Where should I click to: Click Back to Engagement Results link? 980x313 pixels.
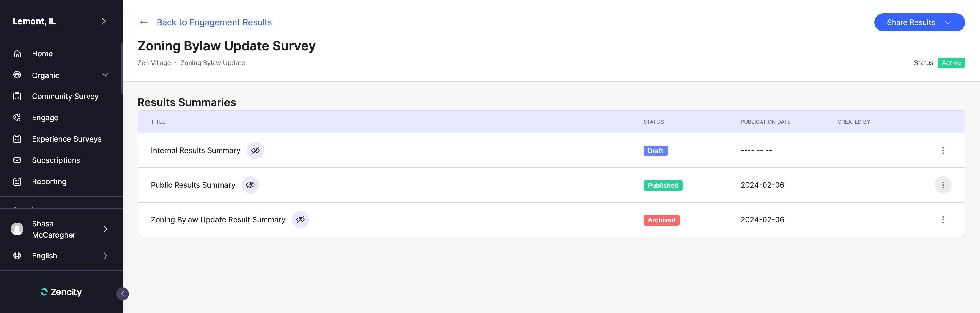214,22
